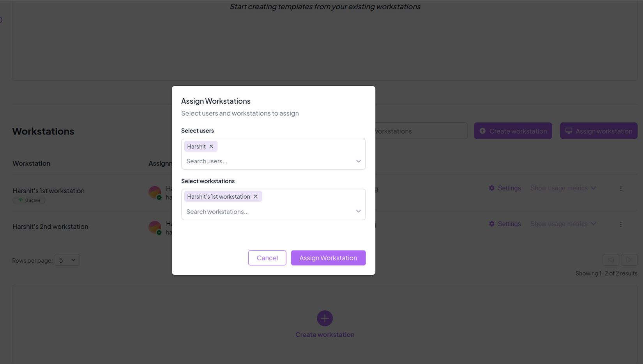Remove the Harshit user chip
The height and width of the screenshot is (364, 643).
point(211,147)
